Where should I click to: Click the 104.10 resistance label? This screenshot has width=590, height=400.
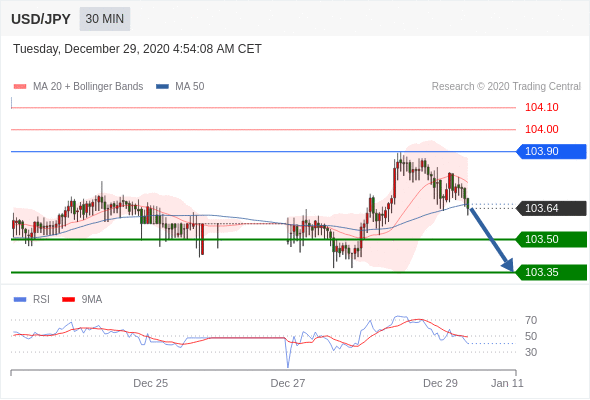[542, 107]
